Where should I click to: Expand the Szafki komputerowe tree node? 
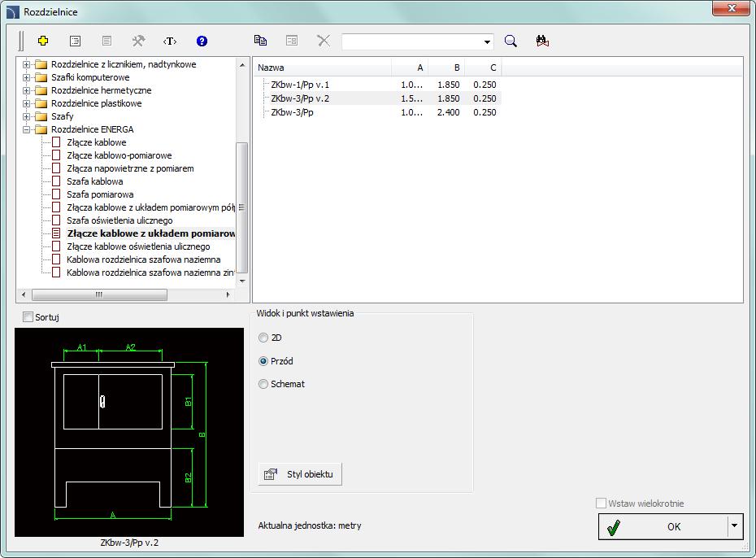[27, 77]
